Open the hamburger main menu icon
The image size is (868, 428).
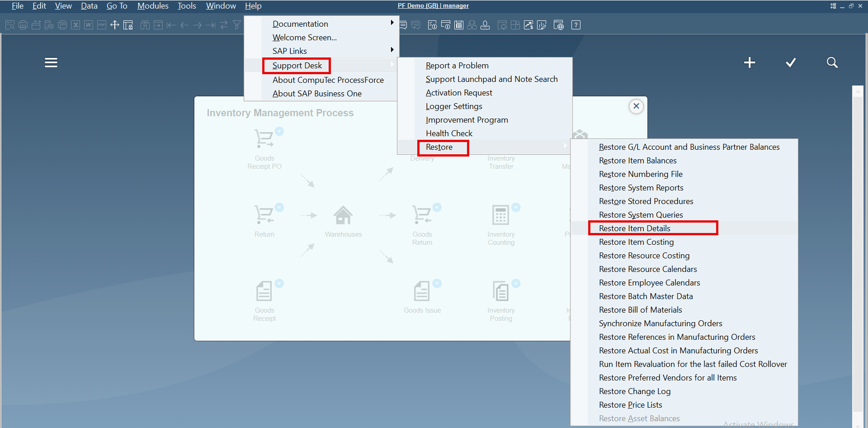tap(51, 62)
